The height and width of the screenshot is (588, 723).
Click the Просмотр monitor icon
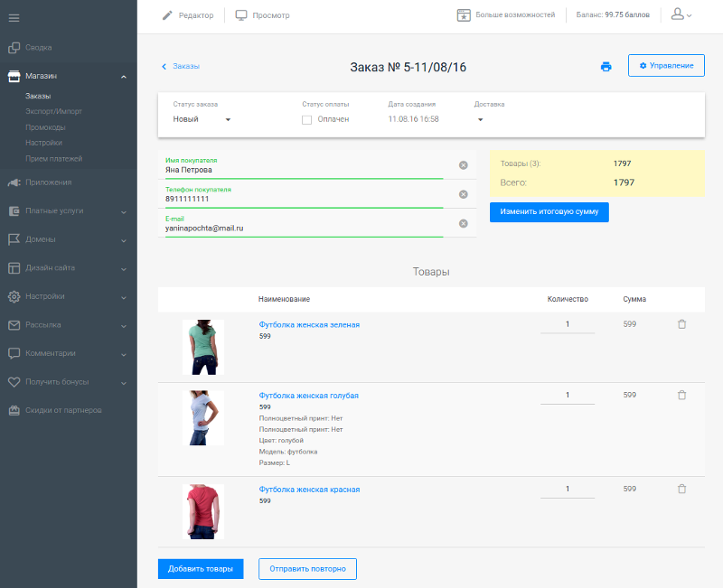pos(241,15)
